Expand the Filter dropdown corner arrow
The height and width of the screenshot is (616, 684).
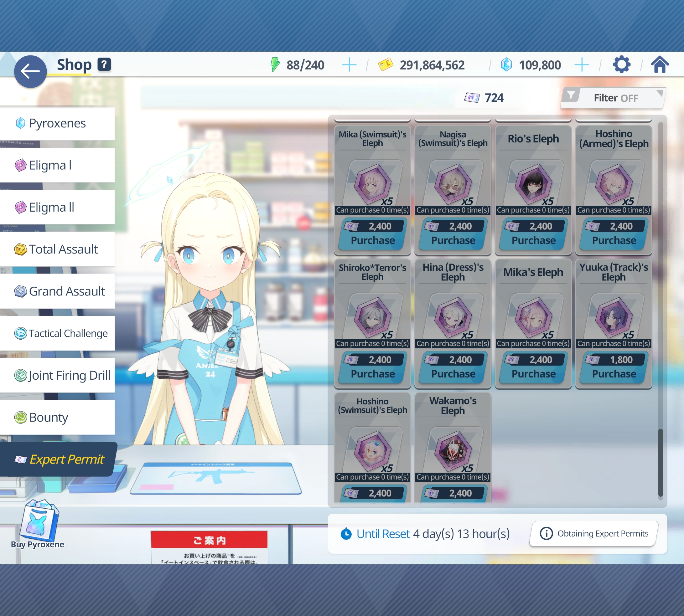coord(660,93)
